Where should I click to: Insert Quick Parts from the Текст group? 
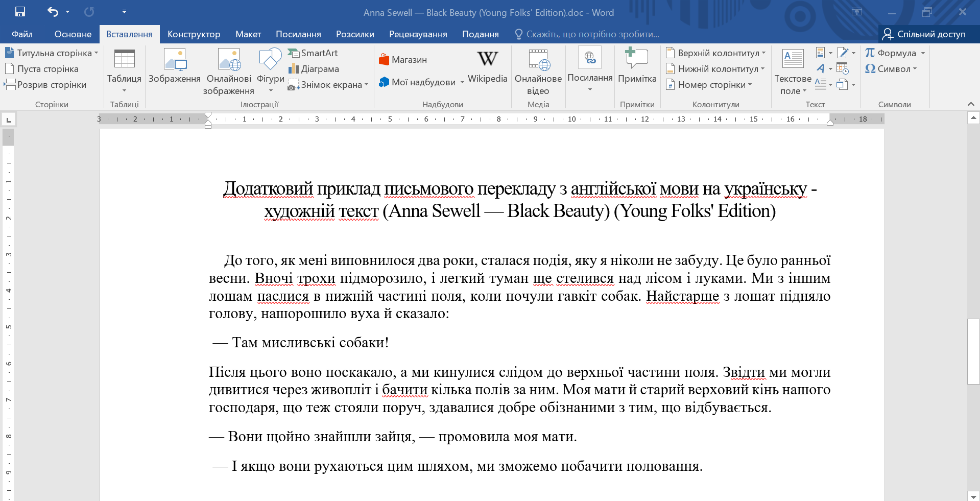click(821, 53)
